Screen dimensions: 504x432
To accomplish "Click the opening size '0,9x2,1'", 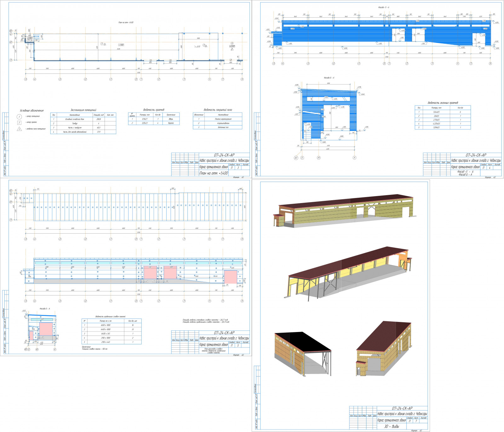I will [145, 119].
